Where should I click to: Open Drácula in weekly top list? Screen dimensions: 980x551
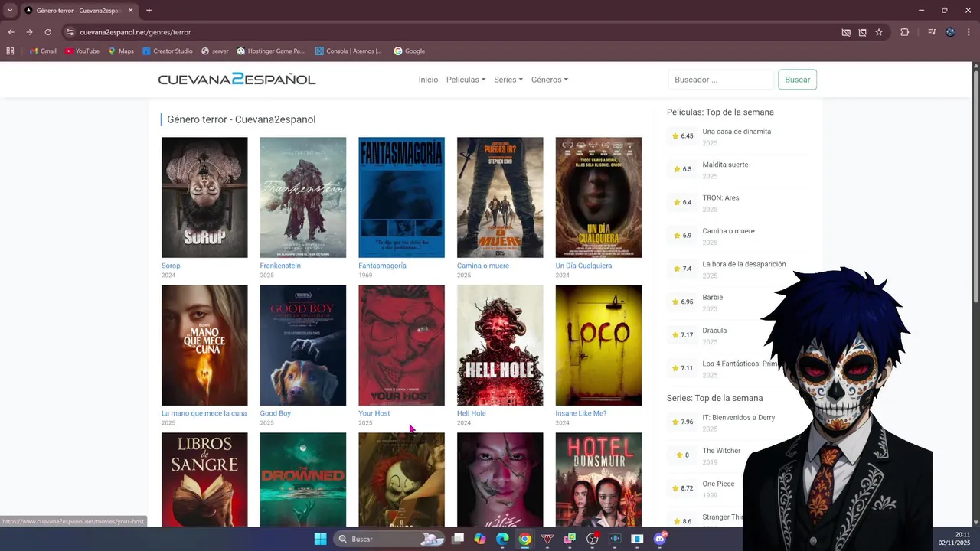pyautogui.click(x=714, y=331)
